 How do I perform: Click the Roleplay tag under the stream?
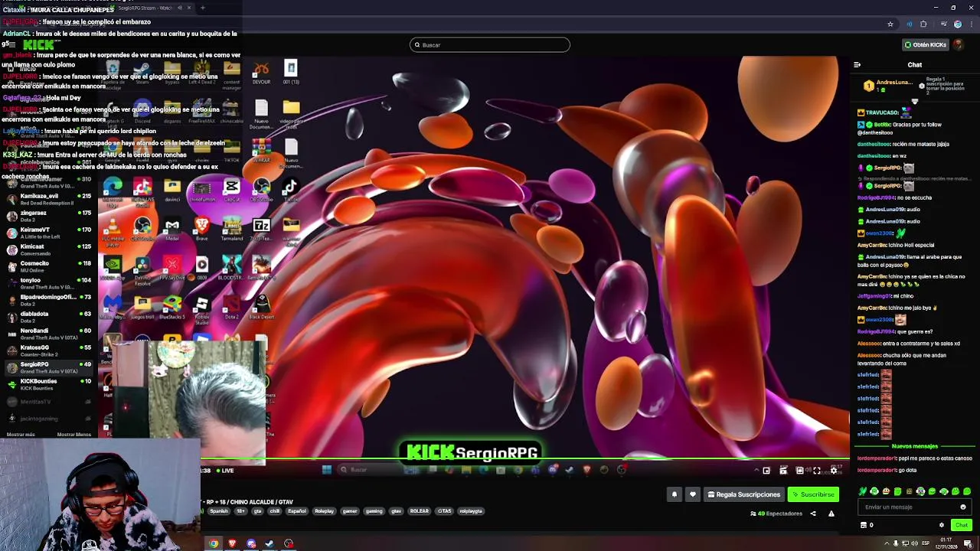(324, 511)
